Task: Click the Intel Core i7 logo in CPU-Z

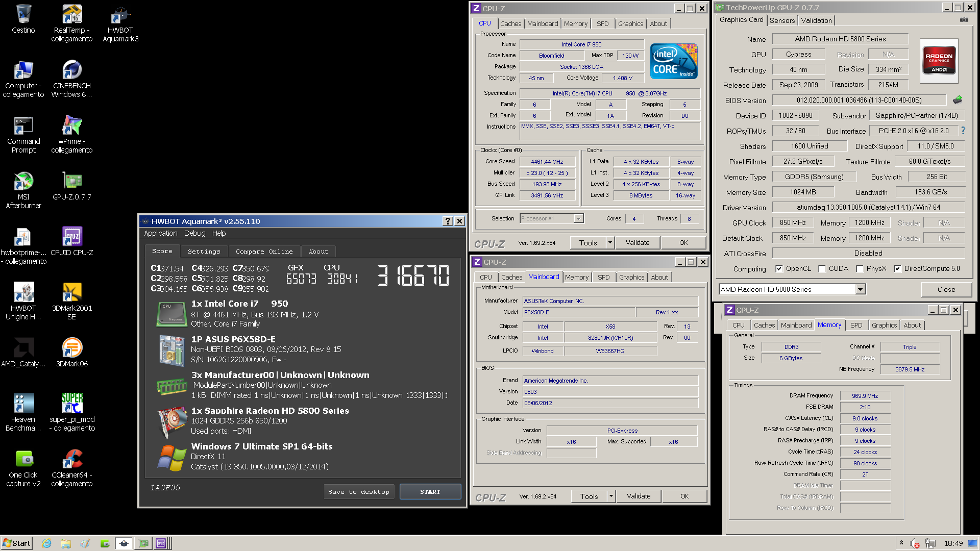Action: click(x=674, y=61)
